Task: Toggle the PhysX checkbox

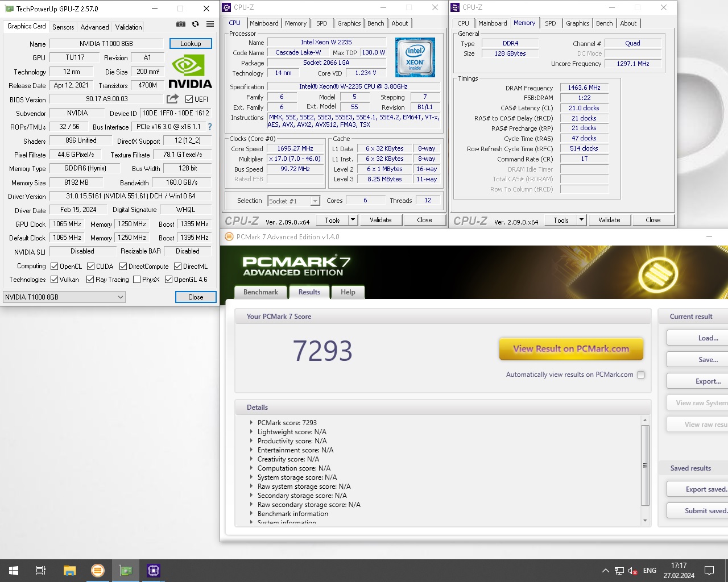Action: 136,279
